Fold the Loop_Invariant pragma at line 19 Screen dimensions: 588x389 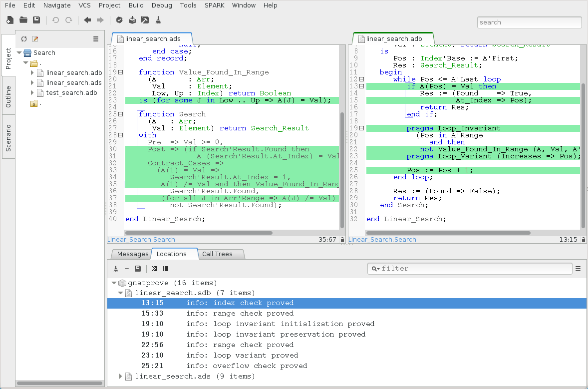[362, 128]
